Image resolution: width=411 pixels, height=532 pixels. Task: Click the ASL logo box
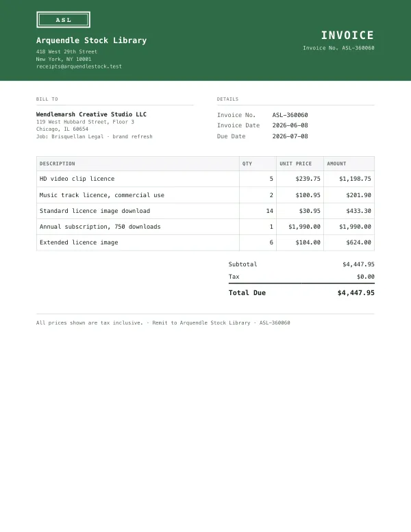point(63,20)
